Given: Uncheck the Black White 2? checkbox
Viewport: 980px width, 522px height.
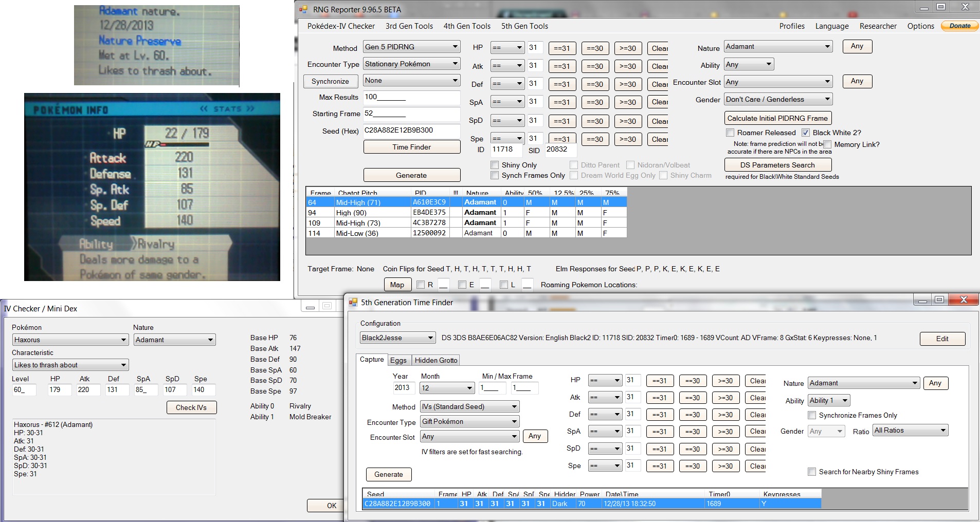Looking at the screenshot, I should pyautogui.click(x=806, y=133).
